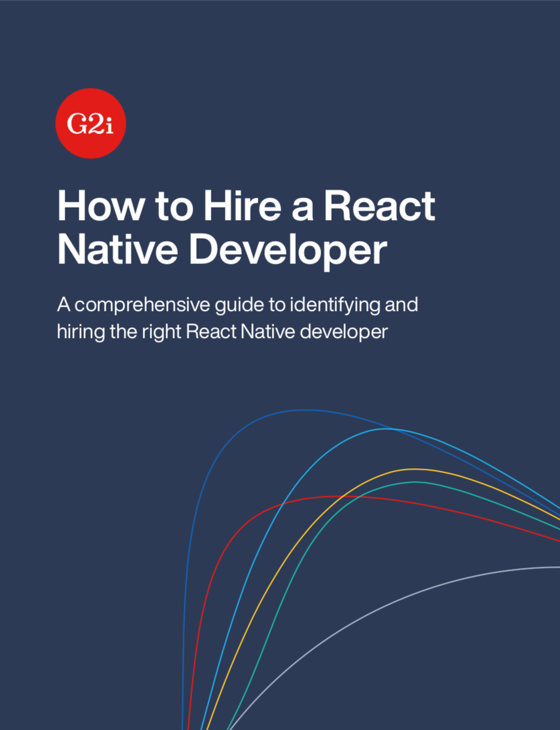Click the 'G2i' text inside the logo
Image resolution: width=560 pixels, height=730 pixels.
(x=90, y=124)
